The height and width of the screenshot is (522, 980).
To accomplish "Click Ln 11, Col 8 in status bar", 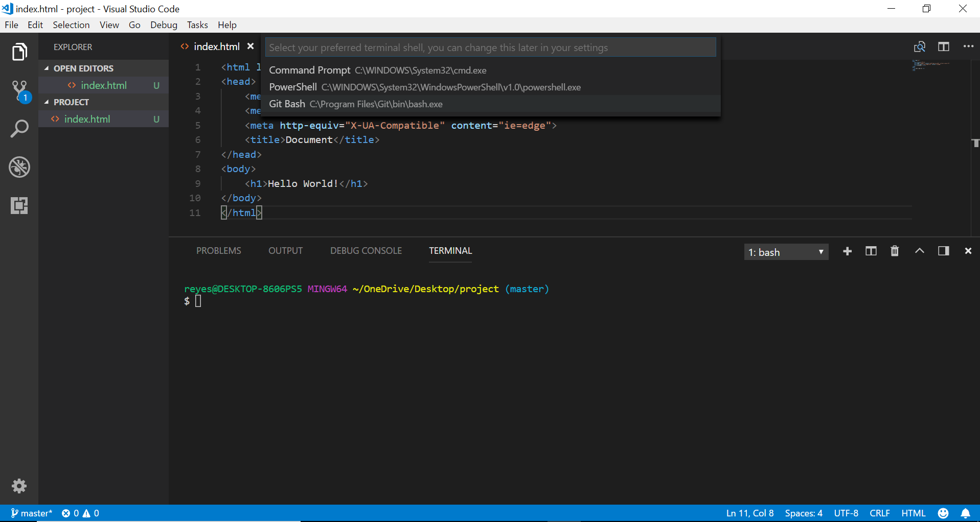I will [x=750, y=513].
